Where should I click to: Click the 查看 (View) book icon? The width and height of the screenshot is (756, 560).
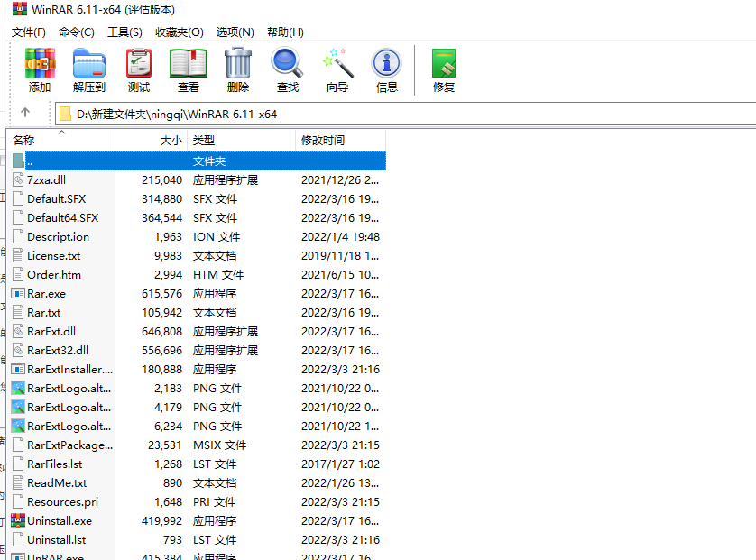click(189, 63)
